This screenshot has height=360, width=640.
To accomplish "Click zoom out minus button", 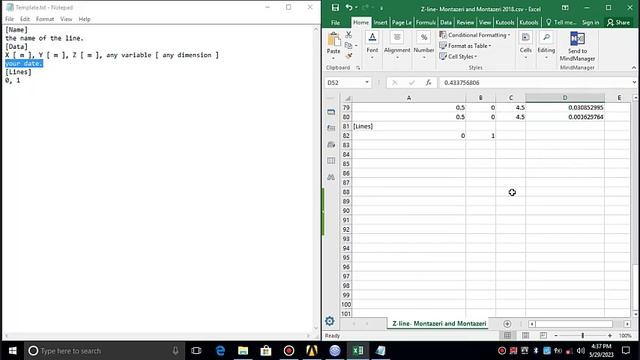I will [x=556, y=336].
